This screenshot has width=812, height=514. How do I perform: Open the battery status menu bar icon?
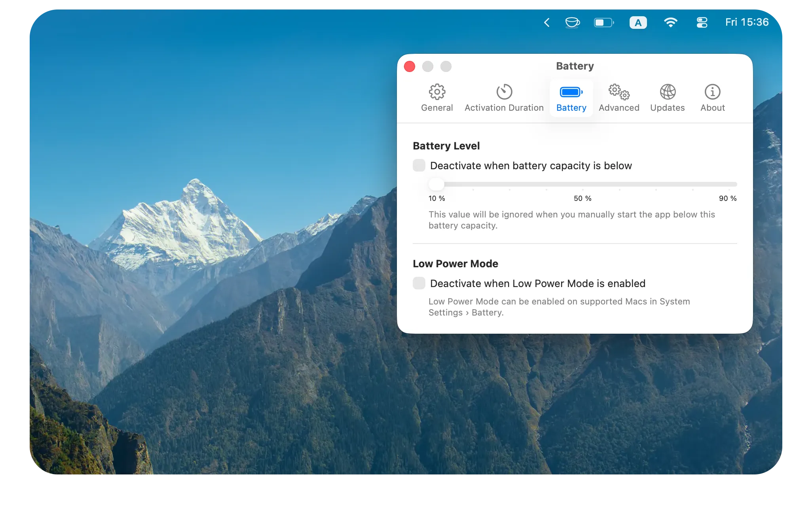604,23
